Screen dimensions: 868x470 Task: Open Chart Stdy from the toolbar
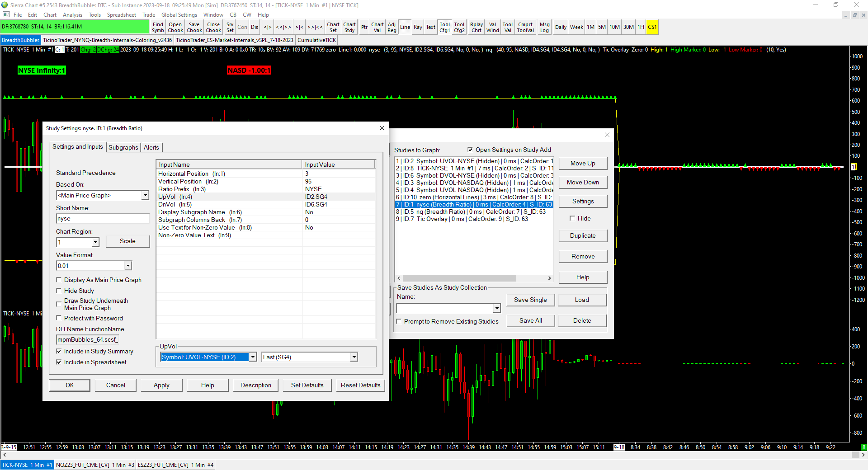click(x=349, y=27)
